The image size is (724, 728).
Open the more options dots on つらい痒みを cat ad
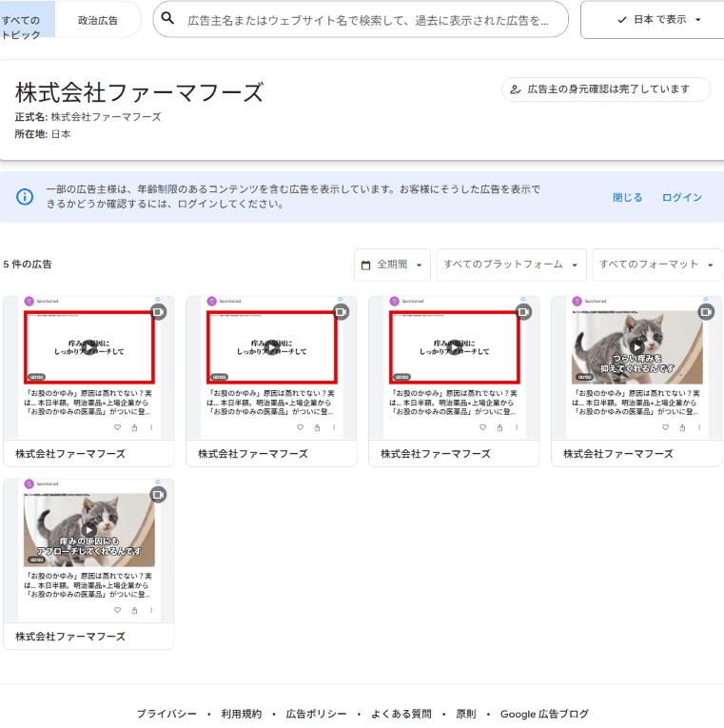[x=699, y=427]
